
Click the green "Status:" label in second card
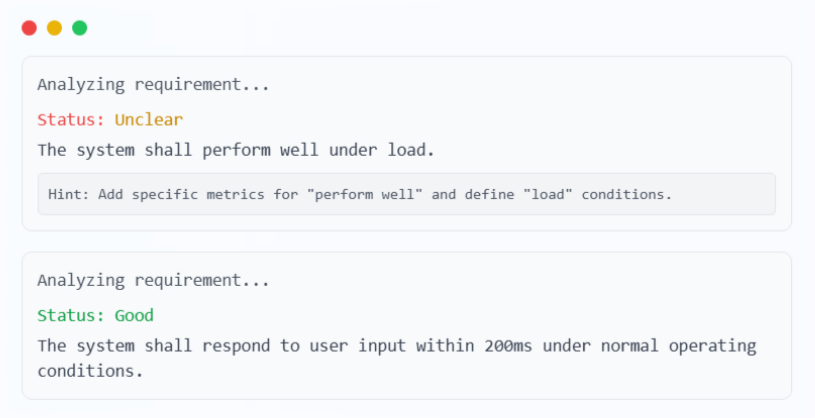pos(71,316)
